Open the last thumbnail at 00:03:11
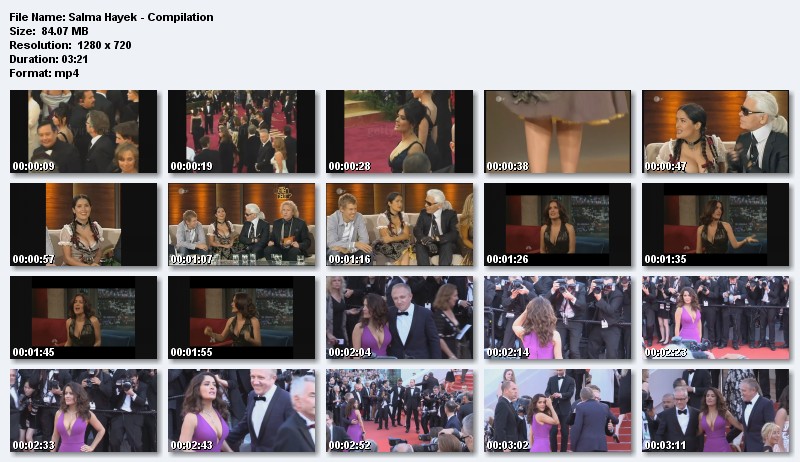 (x=715, y=410)
